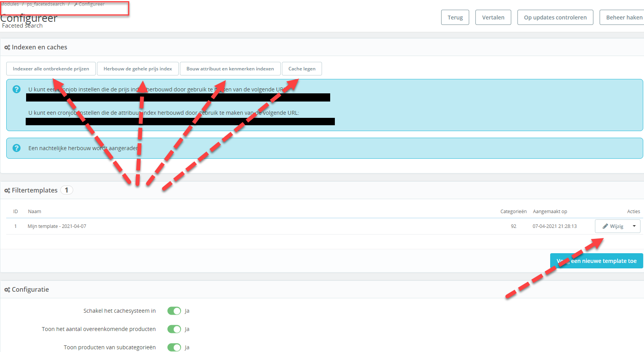The image size is (644, 352).
Task: Click the pencil icon in Wijzig button
Action: tap(605, 226)
